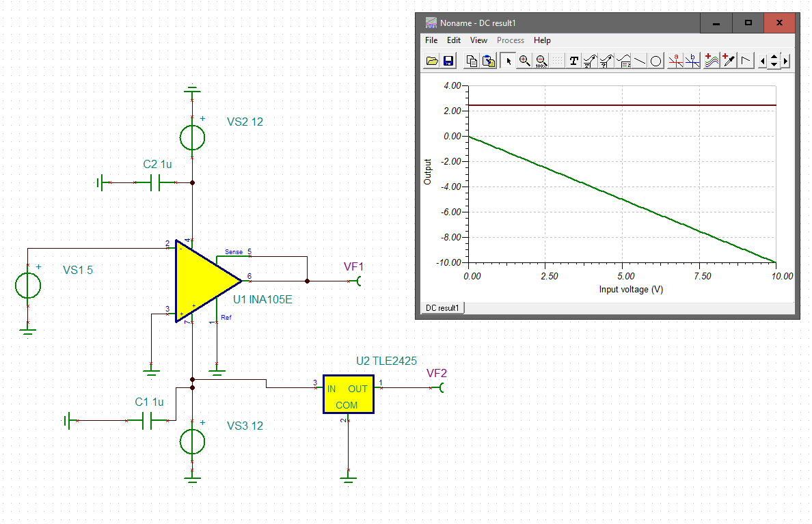This screenshot has height=524, width=812.
Task: Click the dark red flat curve
Action: coord(621,105)
